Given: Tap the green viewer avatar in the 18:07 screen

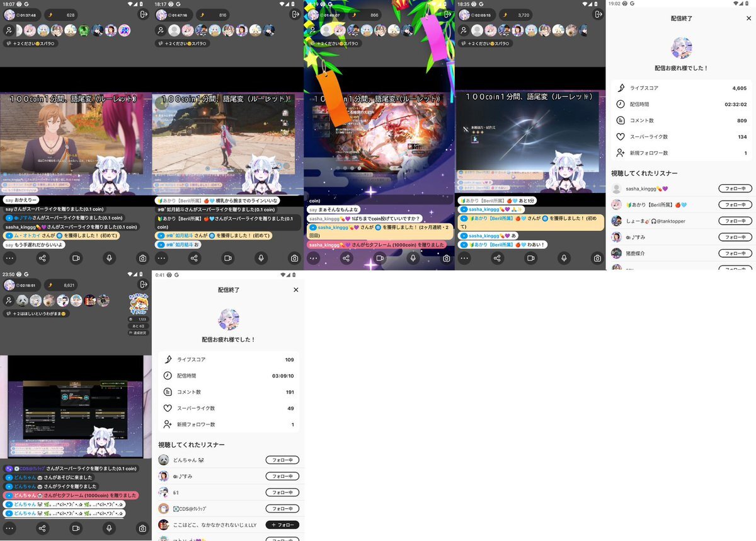Looking at the screenshot, I should 84,30.
